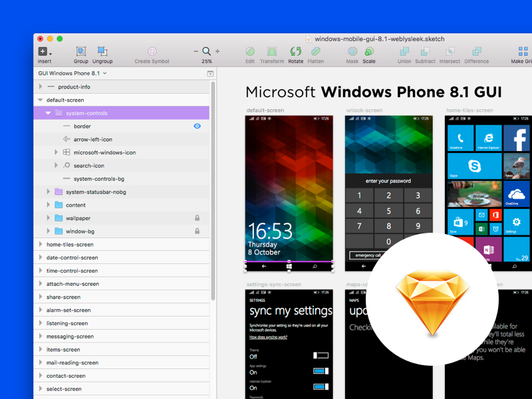Screen dimensions: 532x399
Task: Apply the Subtract boolean operation
Action: (x=425, y=52)
